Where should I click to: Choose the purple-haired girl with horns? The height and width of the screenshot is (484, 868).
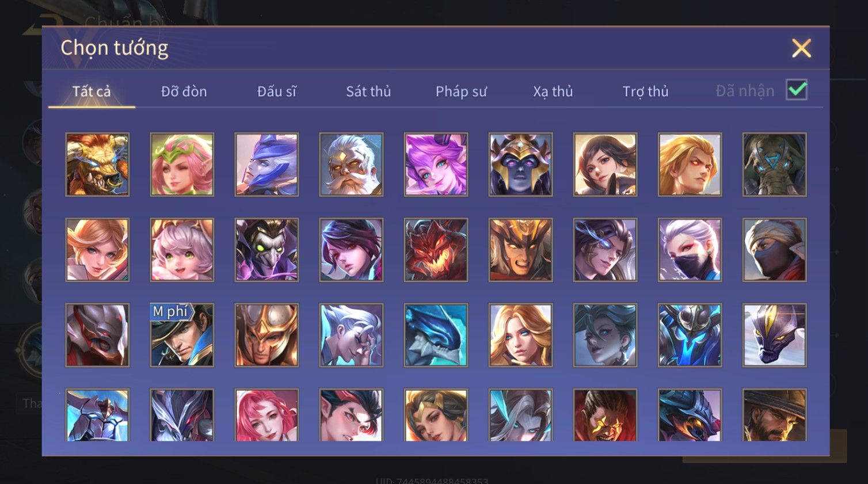[436, 165]
